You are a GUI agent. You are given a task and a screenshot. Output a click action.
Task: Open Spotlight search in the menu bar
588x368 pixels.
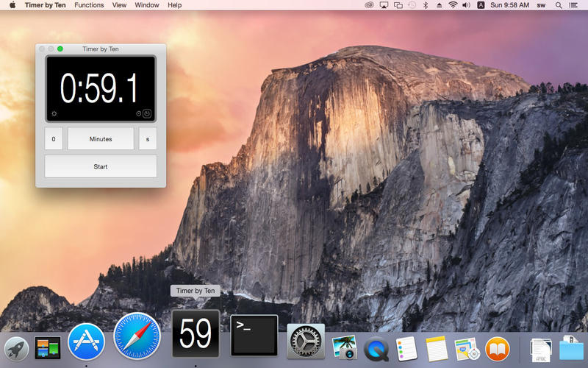point(559,5)
